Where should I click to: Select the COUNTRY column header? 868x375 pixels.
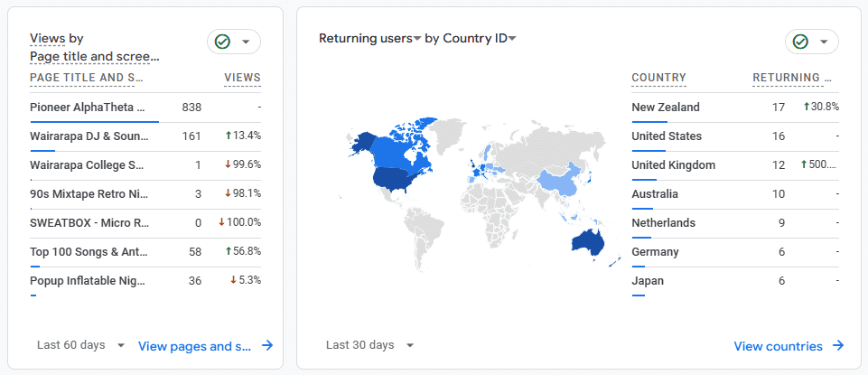[658, 78]
